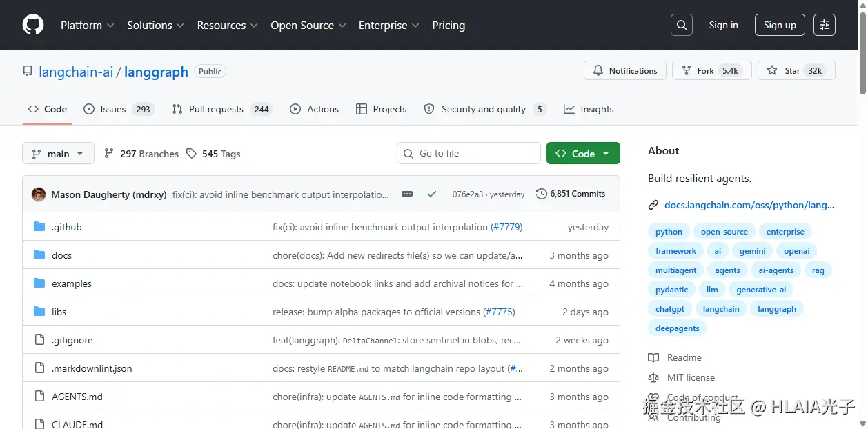Image resolution: width=868 pixels, height=429 pixels.
Task: Expand the Platform menu
Action: 87,25
